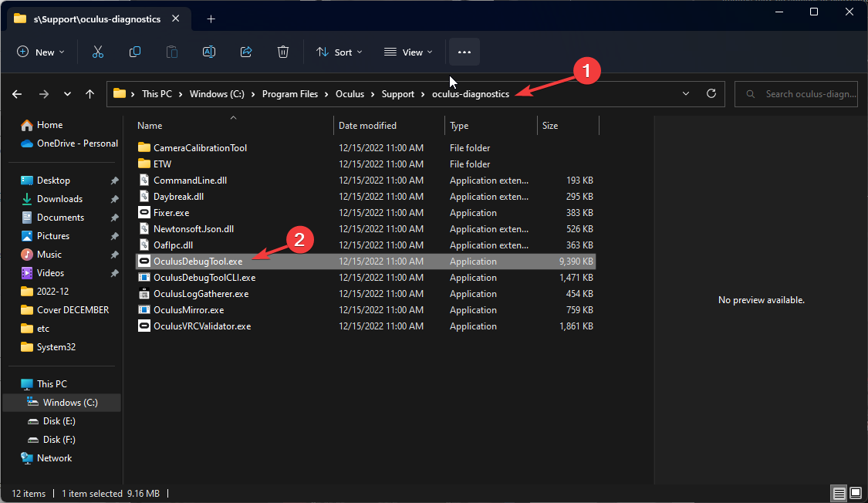Expand chevron after Oculus breadcrumb
Viewport: 868px width, 503px height.
(373, 94)
